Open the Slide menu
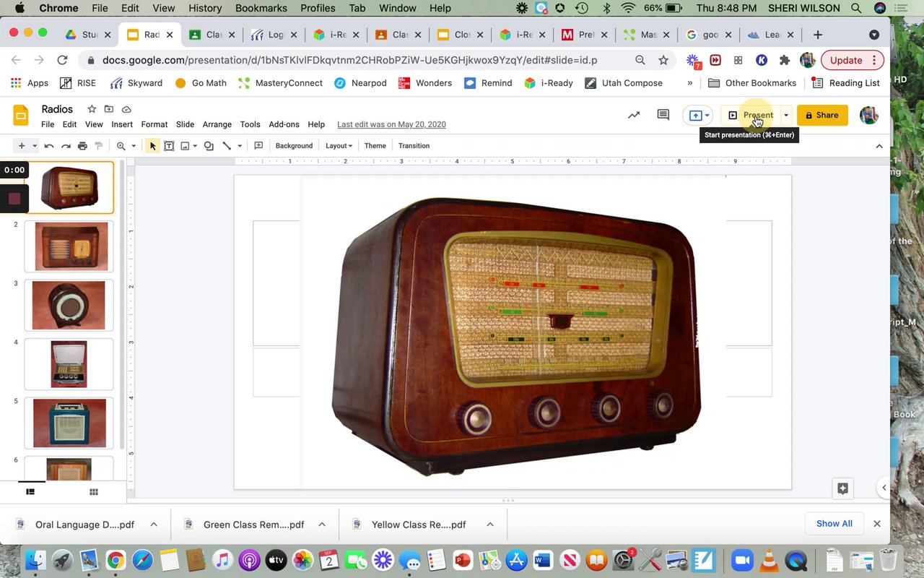Image resolution: width=924 pixels, height=578 pixels. [186, 124]
